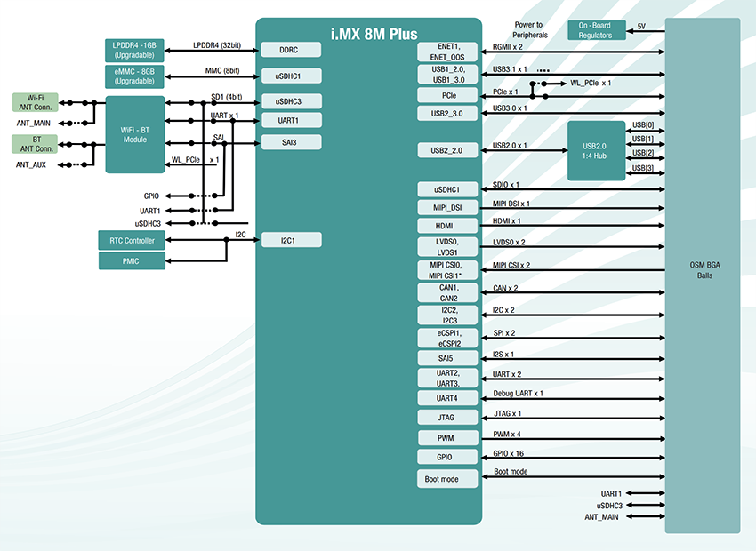
Task: Click the MIPI_DSI block
Action: click(446, 206)
